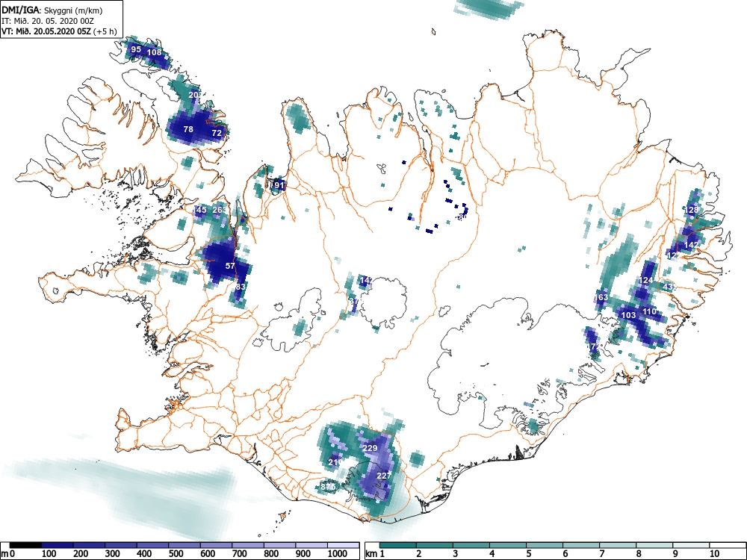The image size is (747, 560).
Task: Click the map value 91
Action: coord(279,185)
